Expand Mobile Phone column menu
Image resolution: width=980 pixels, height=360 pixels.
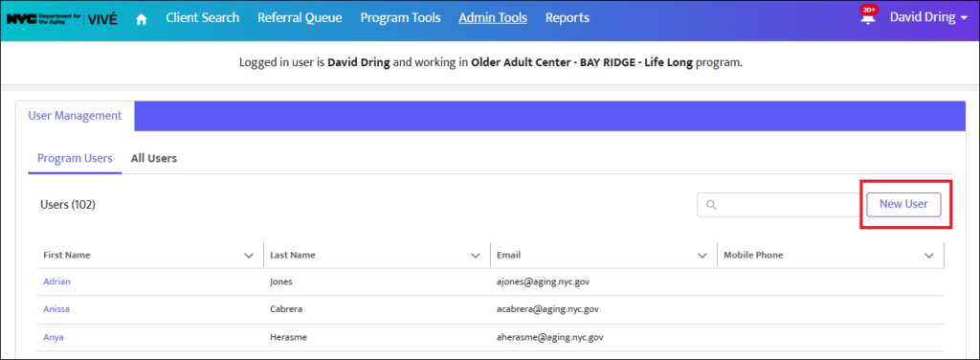pyautogui.click(x=928, y=256)
